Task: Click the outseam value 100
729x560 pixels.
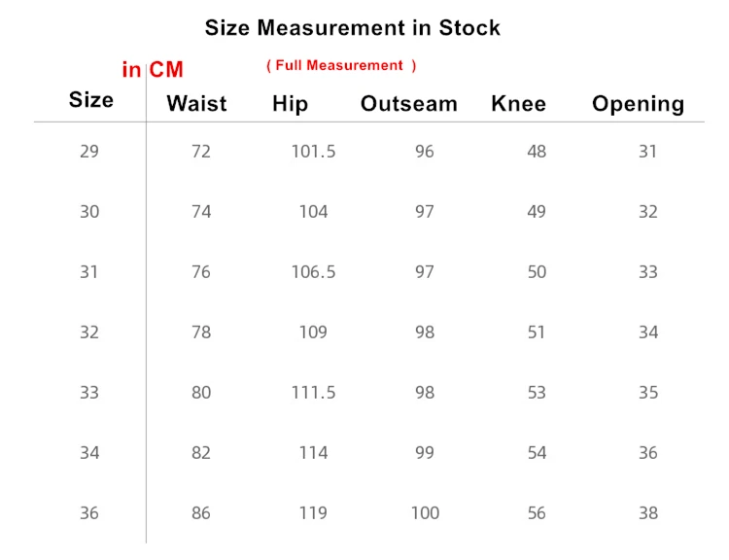Action: click(425, 513)
